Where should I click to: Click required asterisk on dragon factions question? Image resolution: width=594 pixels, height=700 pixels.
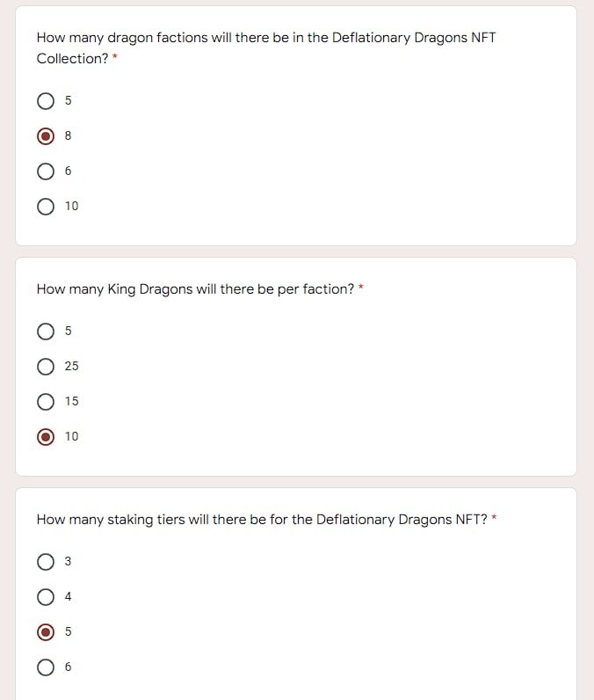[115, 59]
